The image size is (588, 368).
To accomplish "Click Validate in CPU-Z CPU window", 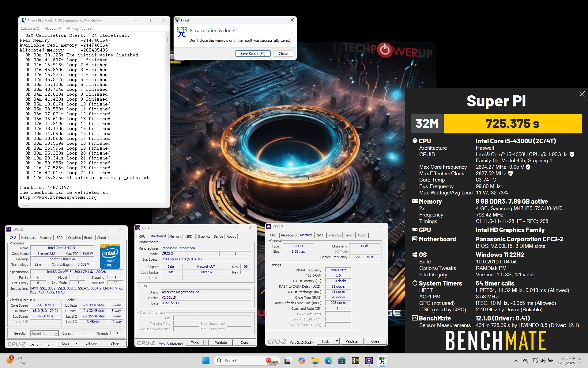I will (x=91, y=344).
